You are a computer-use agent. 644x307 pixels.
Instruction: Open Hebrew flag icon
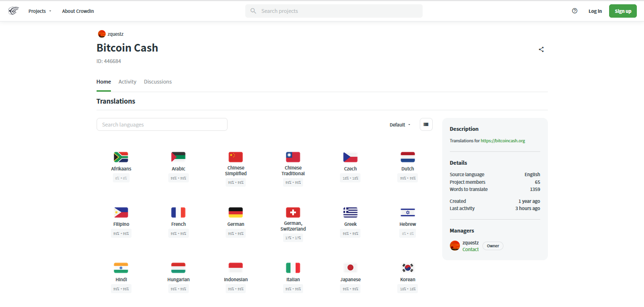click(x=408, y=212)
